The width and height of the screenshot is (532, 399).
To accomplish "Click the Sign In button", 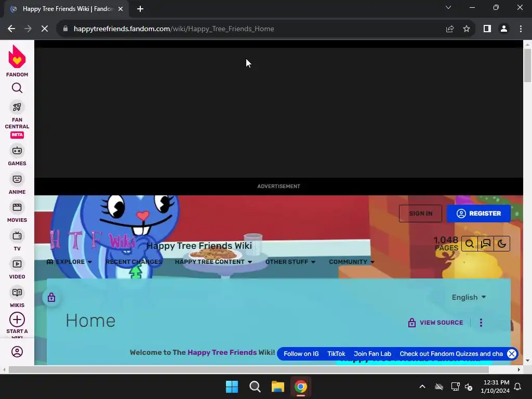I will [x=420, y=214].
